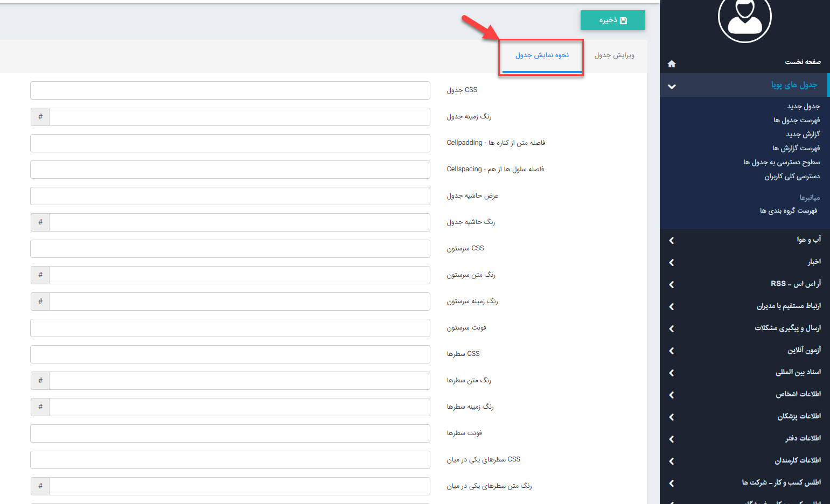The height and width of the screenshot is (504, 830).
Task: Expand the آب و هوا sidebar menu
Action: (671, 241)
